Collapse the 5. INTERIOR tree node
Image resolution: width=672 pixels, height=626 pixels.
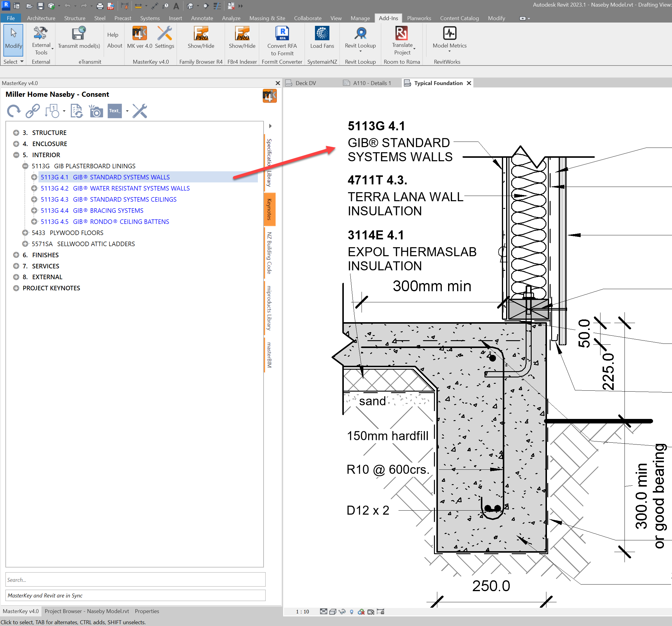point(16,155)
